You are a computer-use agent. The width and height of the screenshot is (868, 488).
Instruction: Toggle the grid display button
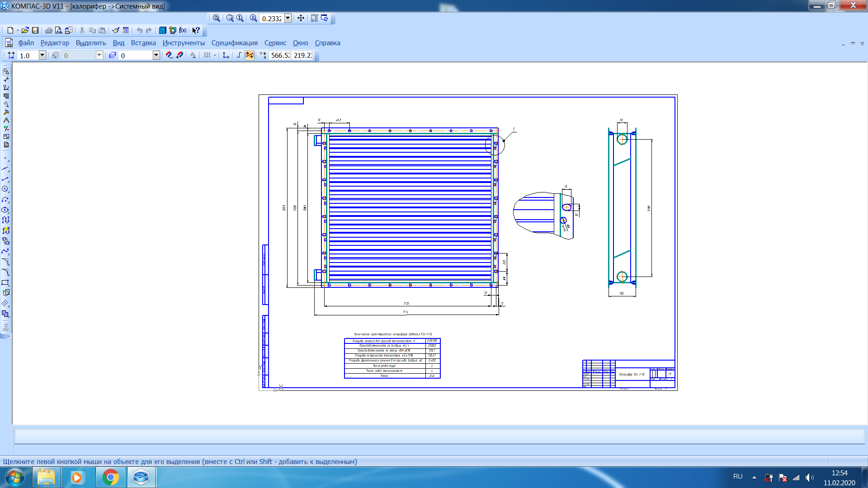click(x=207, y=55)
